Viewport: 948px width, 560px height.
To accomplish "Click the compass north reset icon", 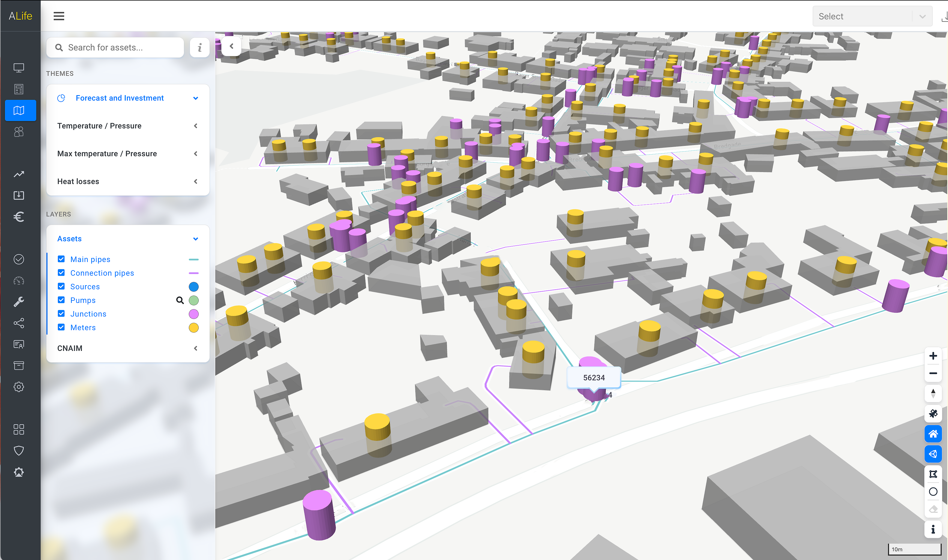I will pyautogui.click(x=932, y=393).
